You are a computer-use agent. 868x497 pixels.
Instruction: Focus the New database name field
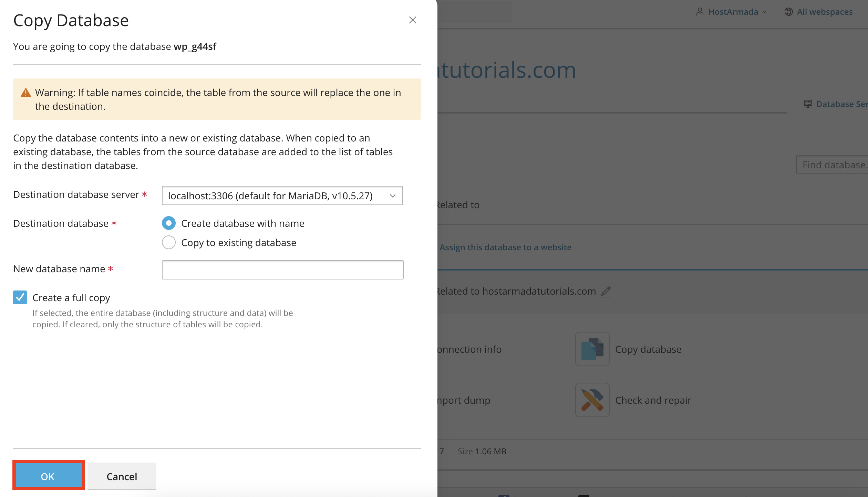[282, 270]
